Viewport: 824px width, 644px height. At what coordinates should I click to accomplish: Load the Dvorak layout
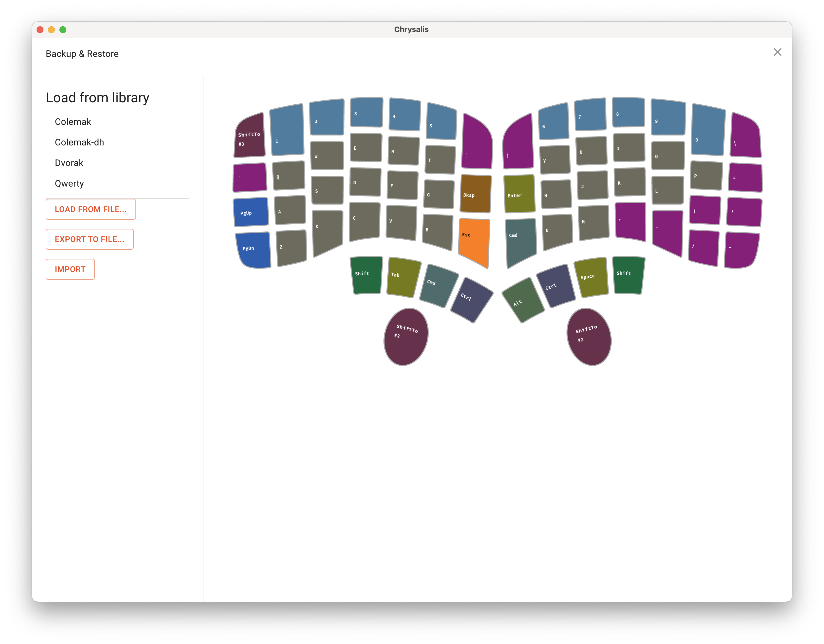click(x=69, y=163)
